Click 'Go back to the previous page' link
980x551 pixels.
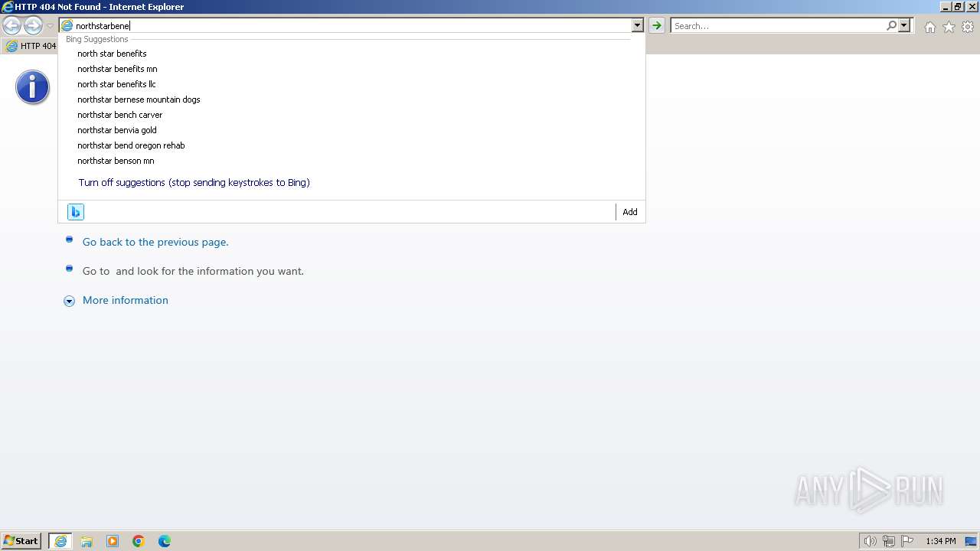155,242
